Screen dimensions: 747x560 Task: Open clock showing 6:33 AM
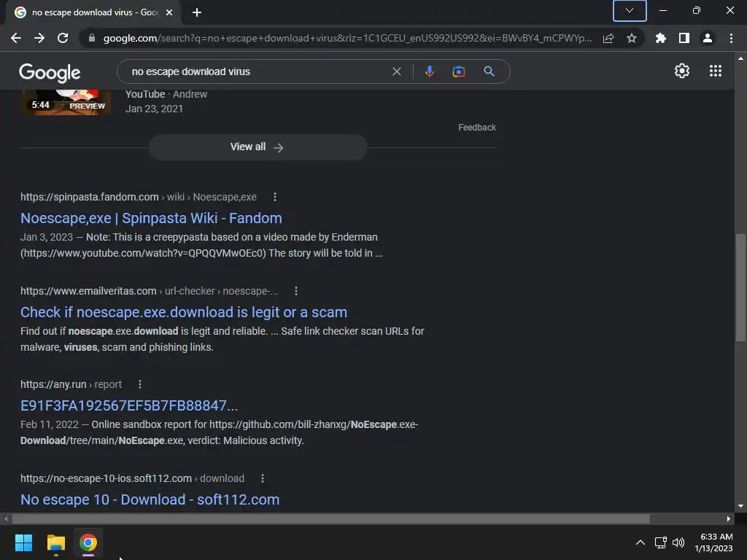point(714,542)
